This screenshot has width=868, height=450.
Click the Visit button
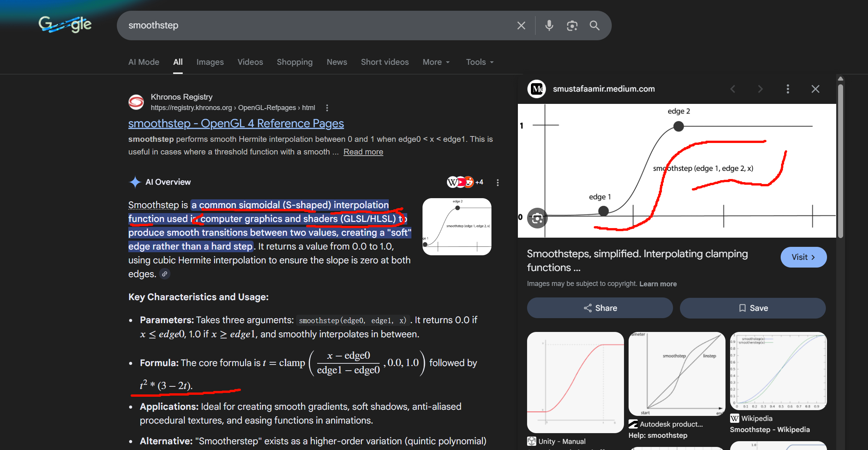pyautogui.click(x=803, y=257)
